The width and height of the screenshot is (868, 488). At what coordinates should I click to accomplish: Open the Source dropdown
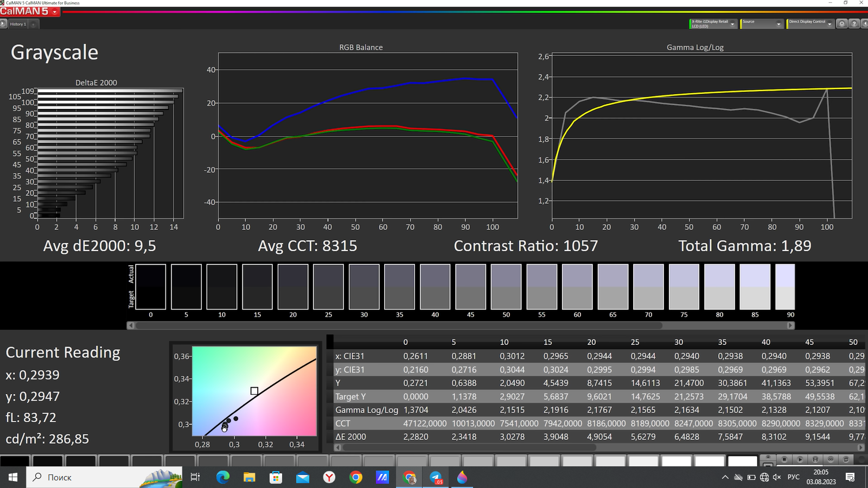pos(778,24)
